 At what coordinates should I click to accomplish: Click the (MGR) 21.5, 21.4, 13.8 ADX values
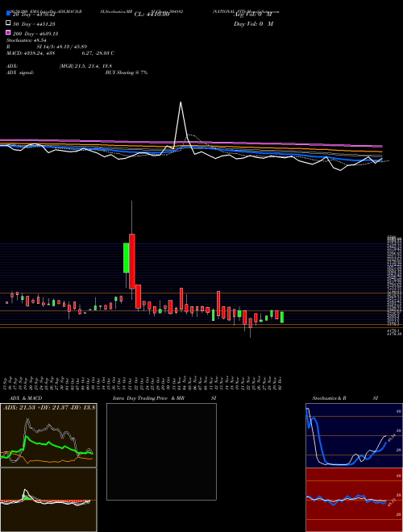85,66
